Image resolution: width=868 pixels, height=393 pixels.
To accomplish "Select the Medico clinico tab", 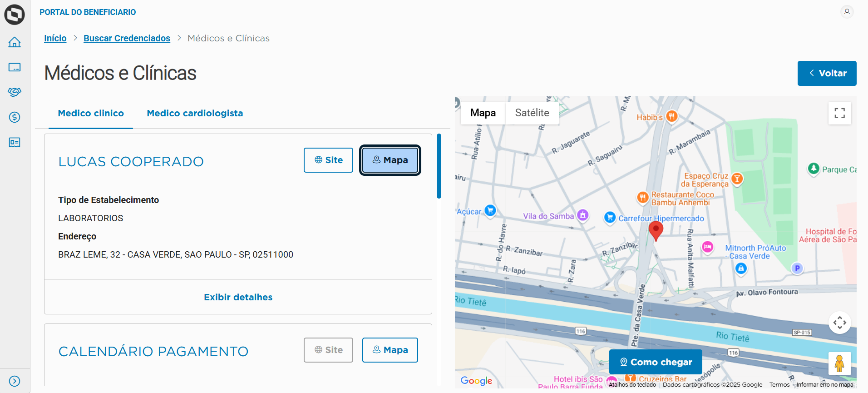I will tap(91, 113).
